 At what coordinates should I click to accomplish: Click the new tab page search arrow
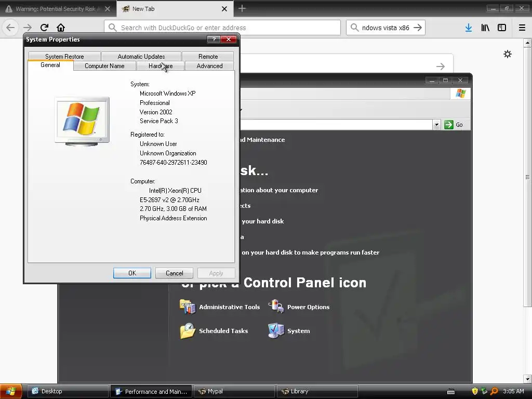(441, 66)
